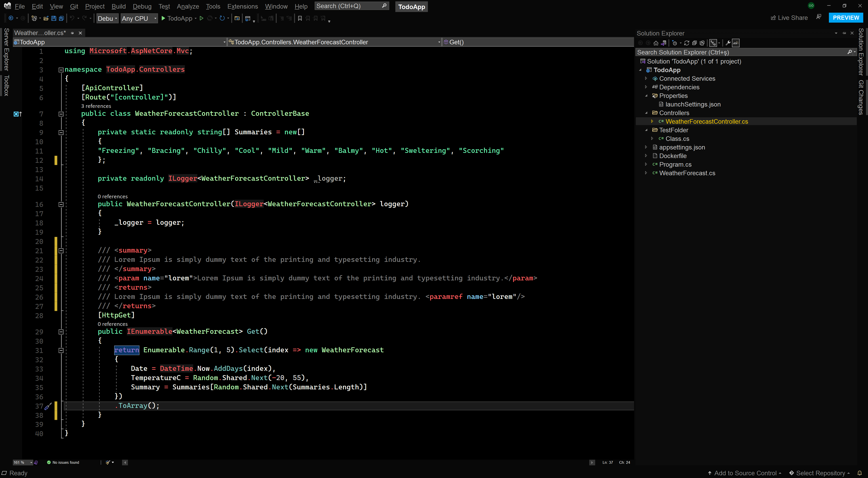The image size is (868, 478).
Task: Open Properties wrench icon in Solution Explorer
Action: coord(728,43)
